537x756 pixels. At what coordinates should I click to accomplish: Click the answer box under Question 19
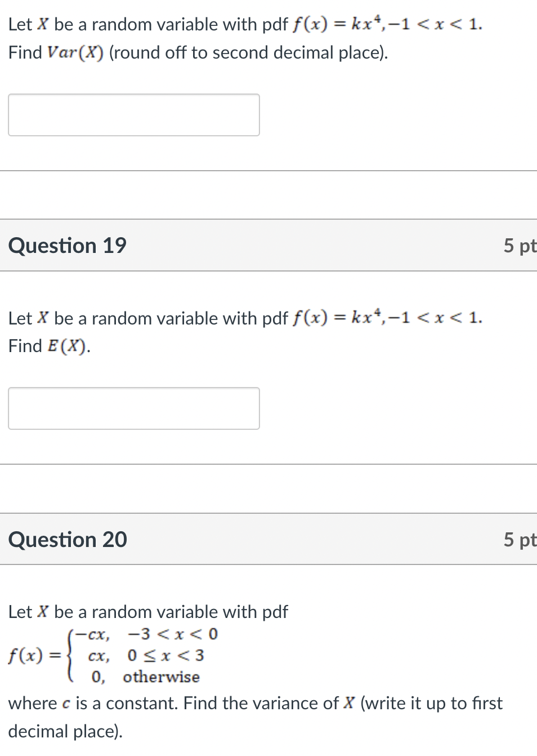click(x=133, y=408)
